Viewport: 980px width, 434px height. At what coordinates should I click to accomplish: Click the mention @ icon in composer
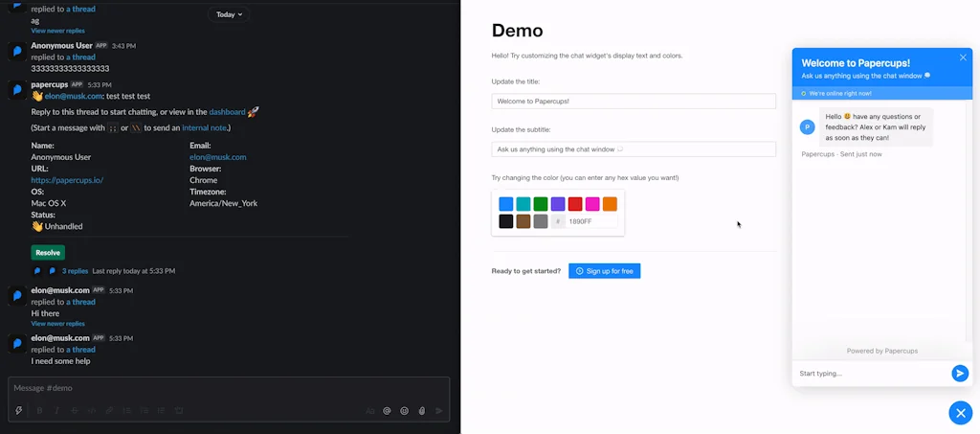tap(387, 410)
